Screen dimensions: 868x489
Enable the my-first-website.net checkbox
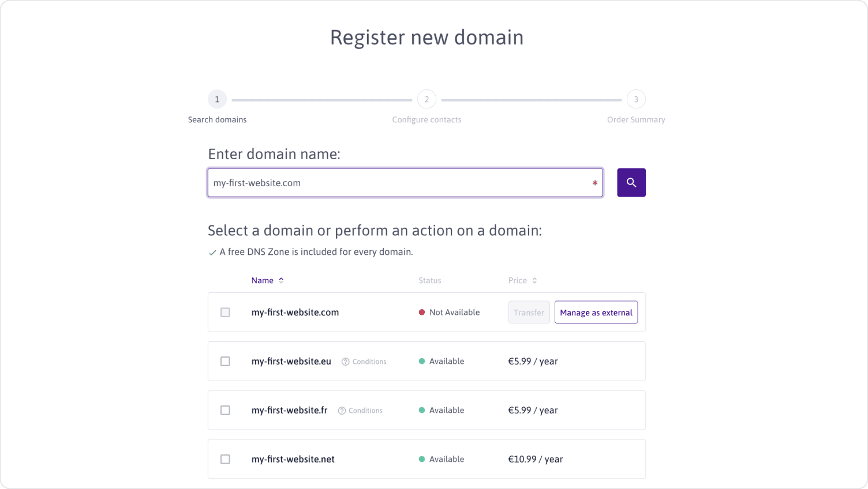(x=225, y=460)
